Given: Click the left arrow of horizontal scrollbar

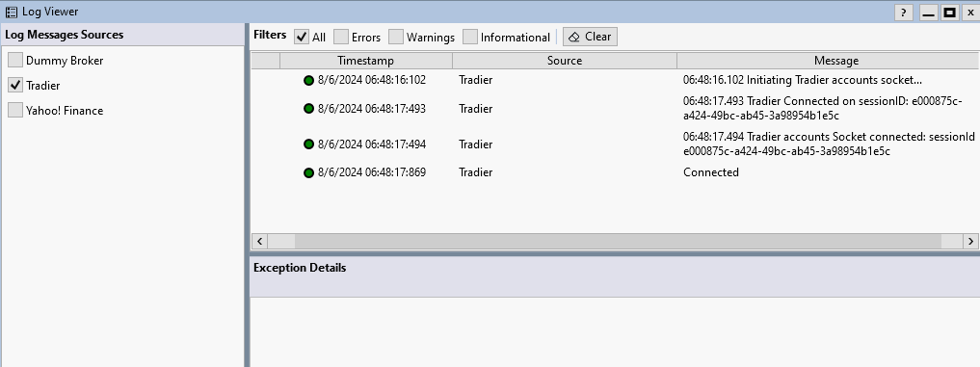Looking at the screenshot, I should 260,241.
